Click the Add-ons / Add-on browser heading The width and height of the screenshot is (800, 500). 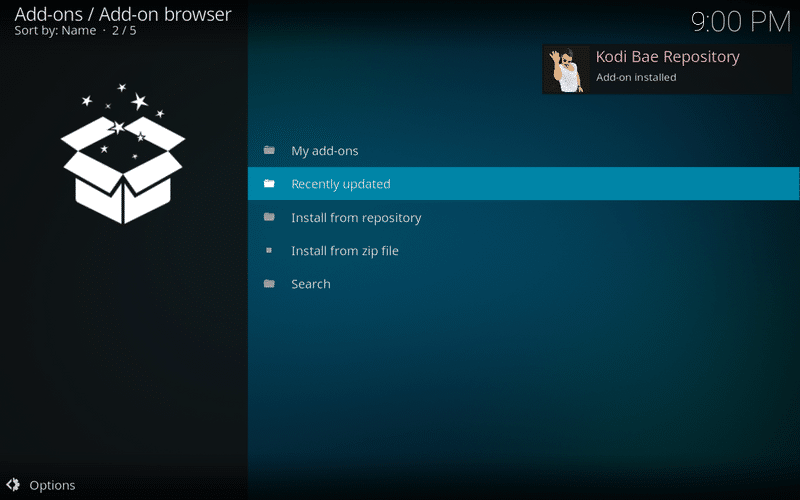[123, 14]
